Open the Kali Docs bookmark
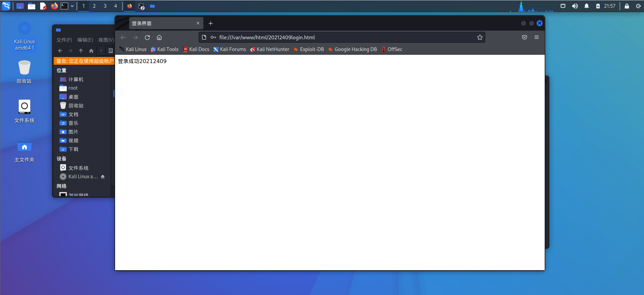644x295 pixels. pos(196,49)
